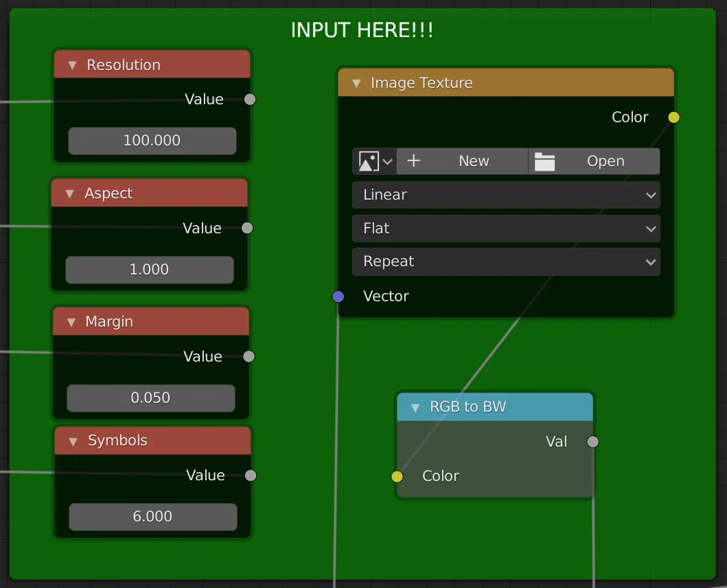Click the folder icon beside Open
727x588 pixels.
pos(544,161)
